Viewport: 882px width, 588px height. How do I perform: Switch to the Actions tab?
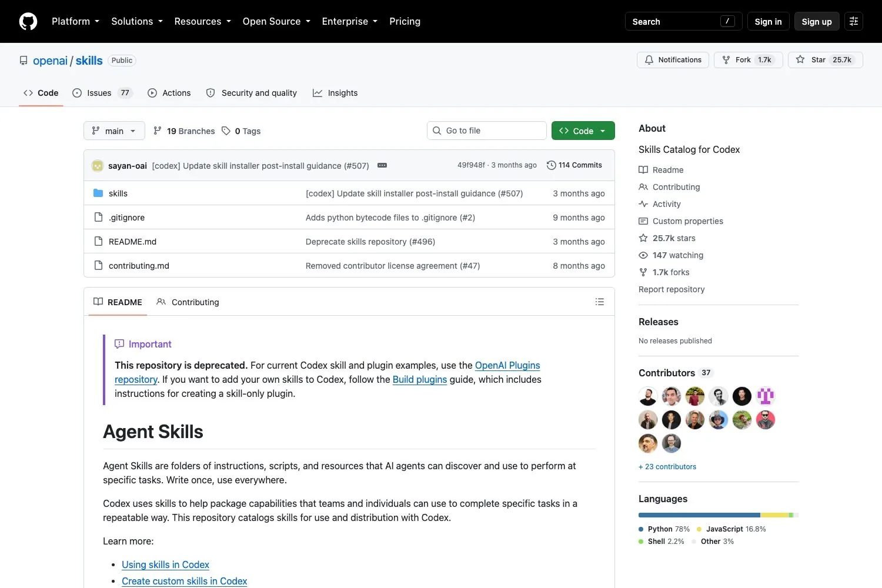[x=169, y=93]
